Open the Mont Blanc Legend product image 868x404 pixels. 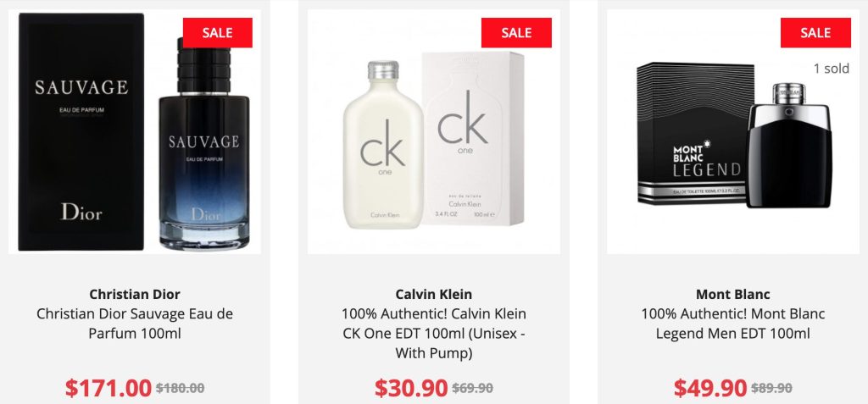click(733, 132)
